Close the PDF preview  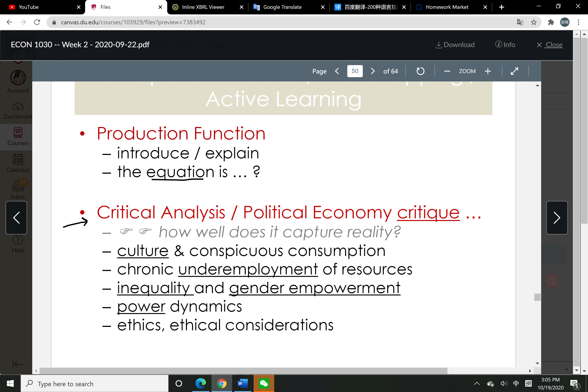(550, 45)
